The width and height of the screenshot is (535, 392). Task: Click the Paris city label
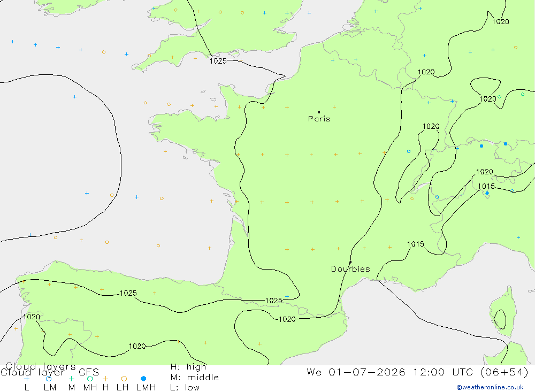319,119
